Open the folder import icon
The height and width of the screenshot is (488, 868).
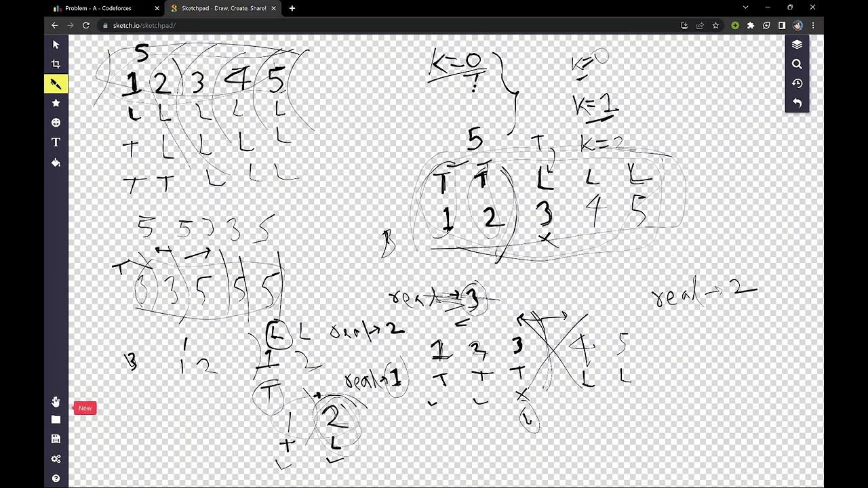(56, 420)
